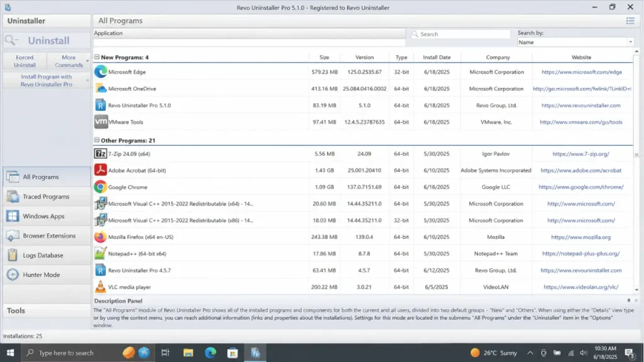Open Microsoft Store from the taskbar
This screenshot has width=644, height=362.
click(233, 353)
